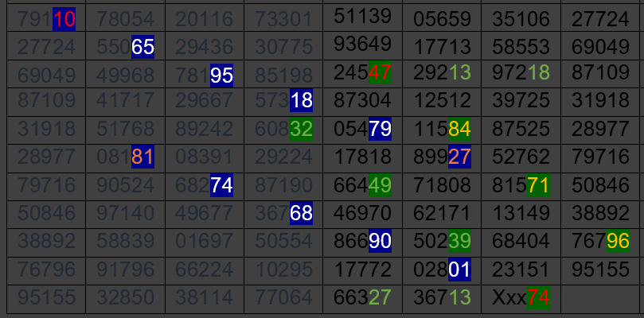Select cell 86690 with blue 90
Image resolution: width=644 pixels, height=318 pixels.
362,242
